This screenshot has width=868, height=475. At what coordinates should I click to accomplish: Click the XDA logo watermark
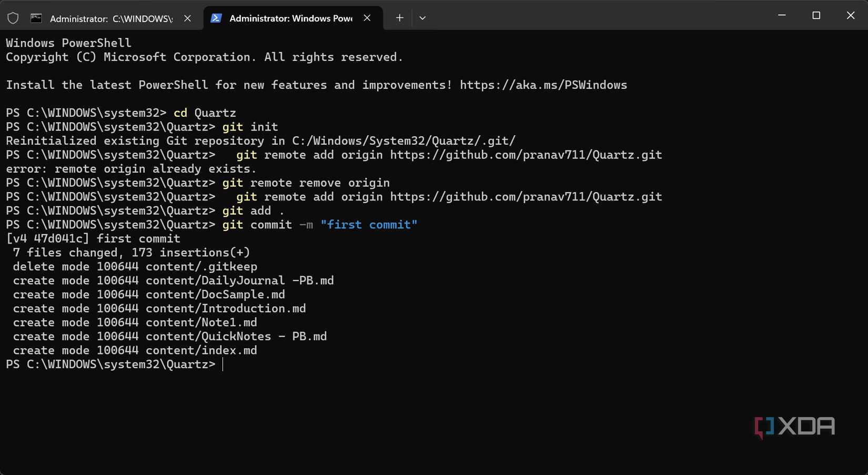(x=794, y=427)
